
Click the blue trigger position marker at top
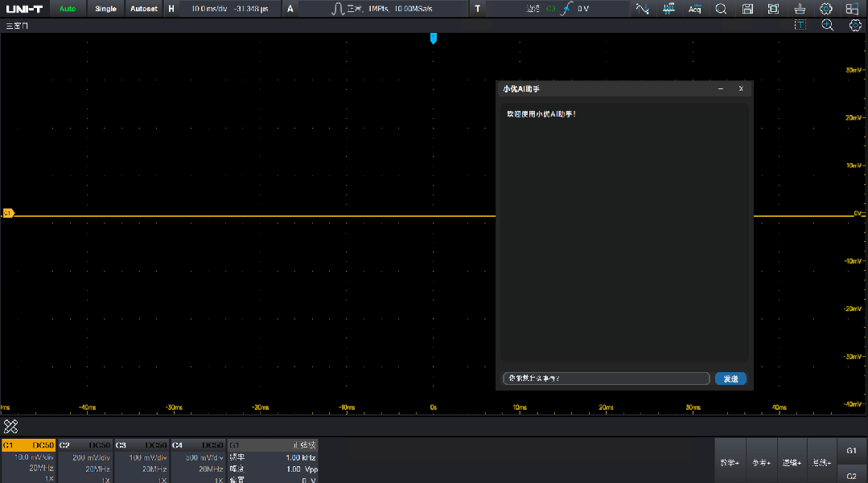click(434, 38)
